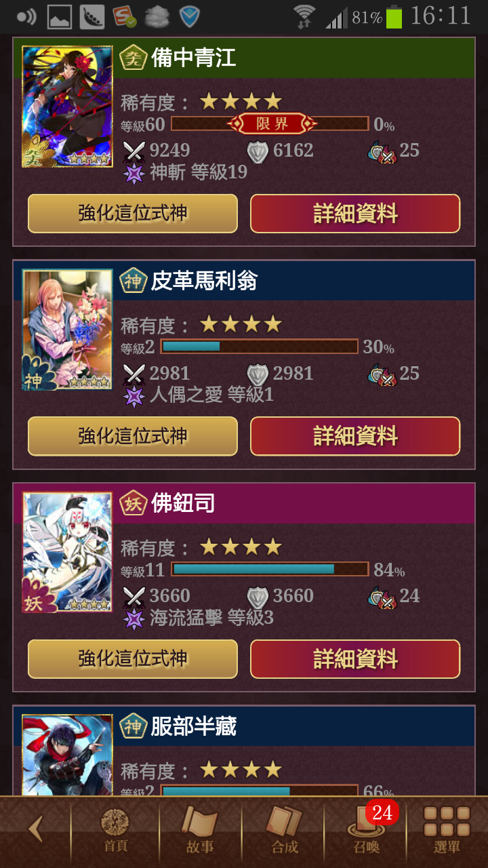This screenshot has width=488, height=868.
Task: View 詳細資料 for 皮革馬利翁
Action: (x=355, y=436)
